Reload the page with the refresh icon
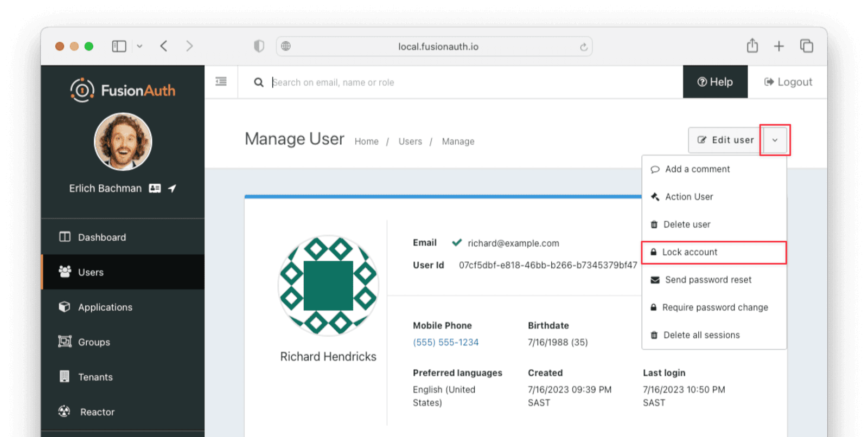 584,47
